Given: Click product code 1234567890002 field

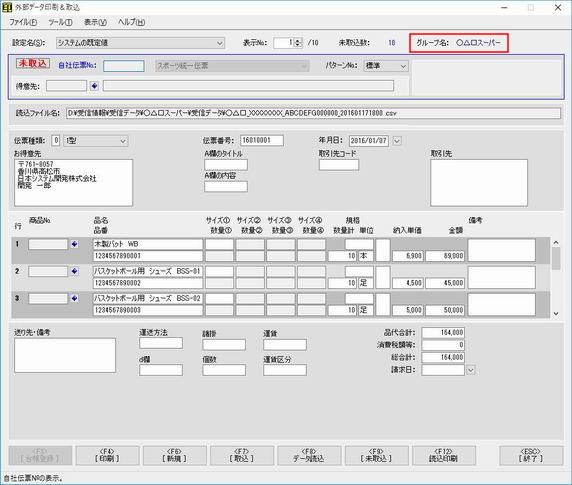Looking at the screenshot, I should [148, 283].
